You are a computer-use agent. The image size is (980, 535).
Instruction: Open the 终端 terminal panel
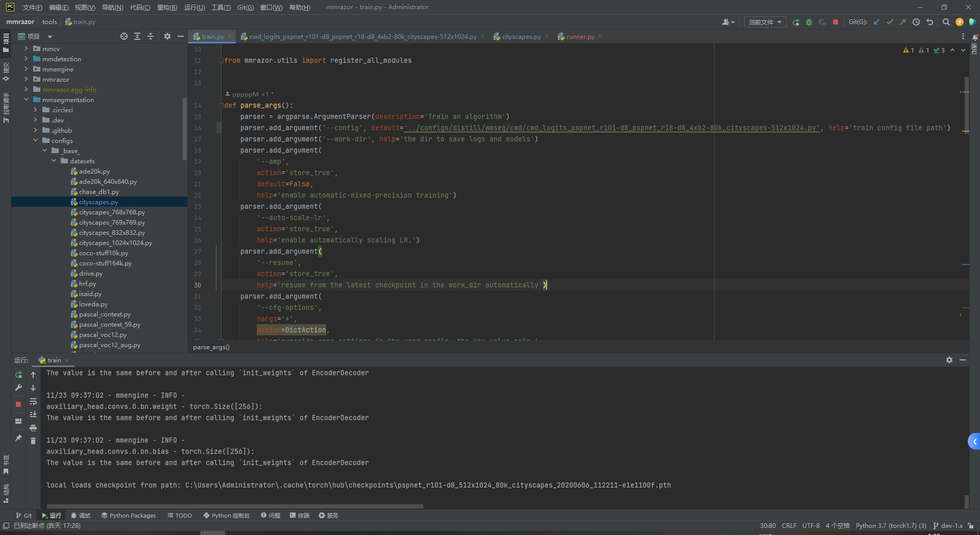coord(303,516)
